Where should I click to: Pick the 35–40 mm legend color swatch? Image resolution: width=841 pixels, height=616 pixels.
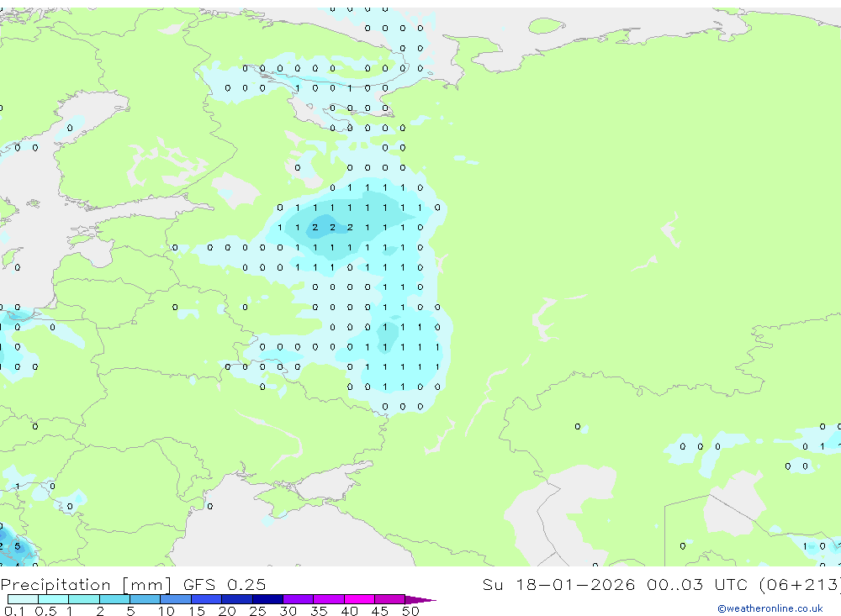point(329,599)
